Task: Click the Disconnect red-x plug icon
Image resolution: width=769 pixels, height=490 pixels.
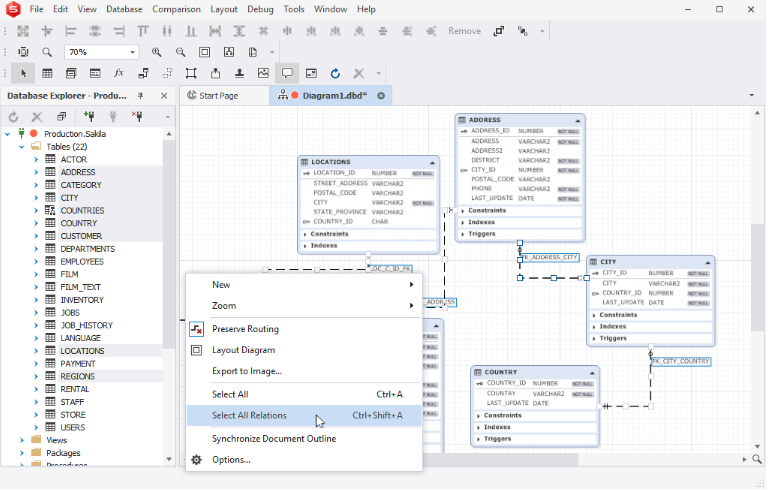Action: tap(137, 116)
